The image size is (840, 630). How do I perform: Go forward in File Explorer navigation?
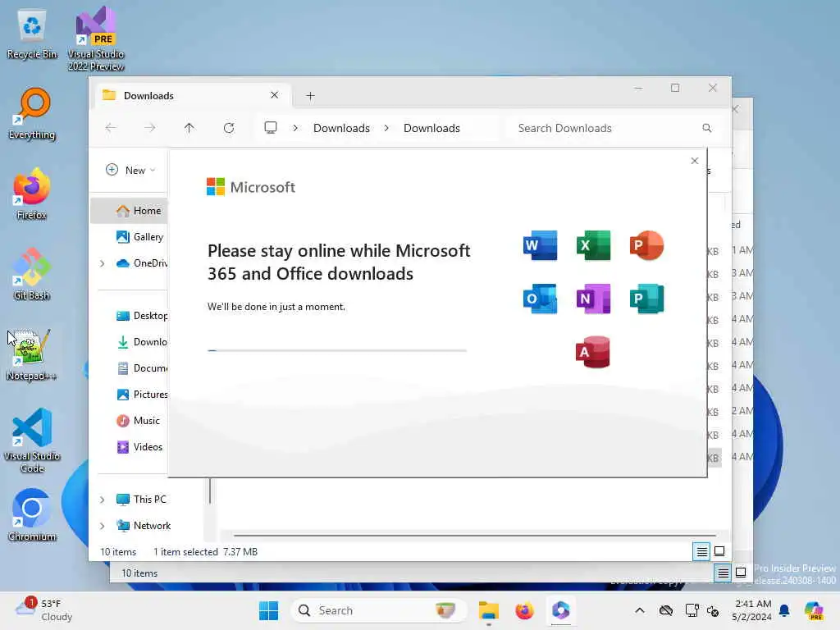click(150, 128)
